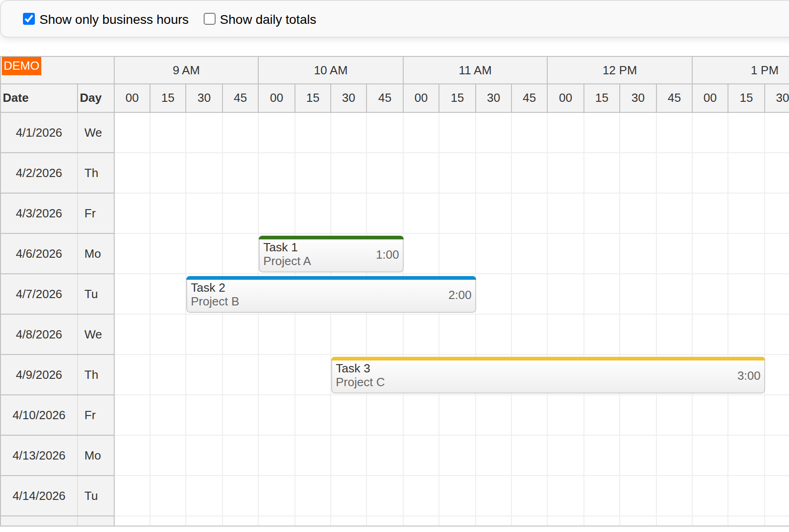This screenshot has height=532, width=789.
Task: Select the Task 2 Project B bar
Action: (331, 294)
